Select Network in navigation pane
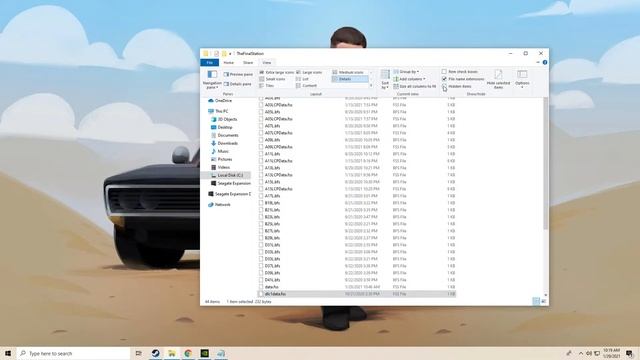This screenshot has height=360, width=640. click(220, 204)
